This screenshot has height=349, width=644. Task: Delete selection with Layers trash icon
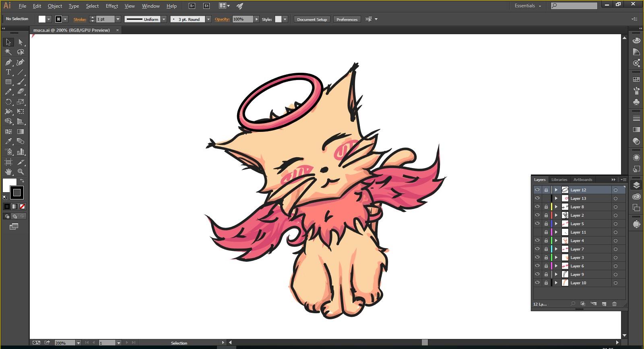pos(614,304)
